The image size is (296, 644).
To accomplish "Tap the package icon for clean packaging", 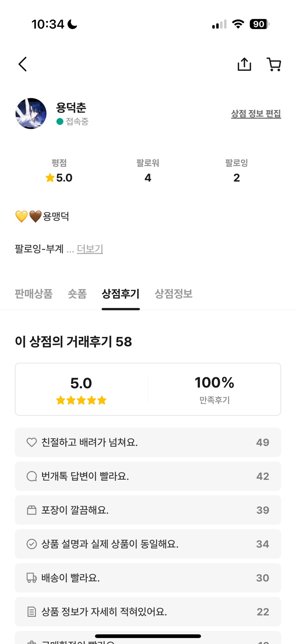I will click(31, 510).
